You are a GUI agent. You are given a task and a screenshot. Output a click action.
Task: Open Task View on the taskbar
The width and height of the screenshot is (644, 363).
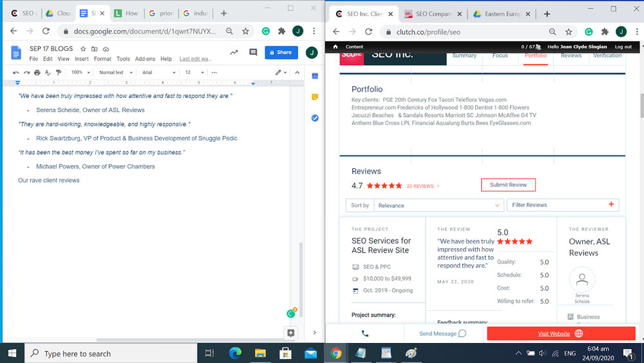(209, 353)
